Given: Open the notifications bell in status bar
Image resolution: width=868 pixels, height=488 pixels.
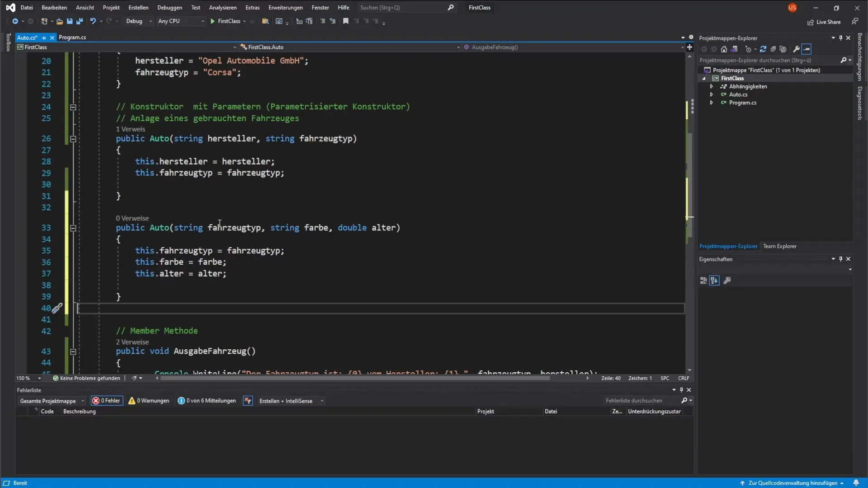Looking at the screenshot, I should coord(856,483).
